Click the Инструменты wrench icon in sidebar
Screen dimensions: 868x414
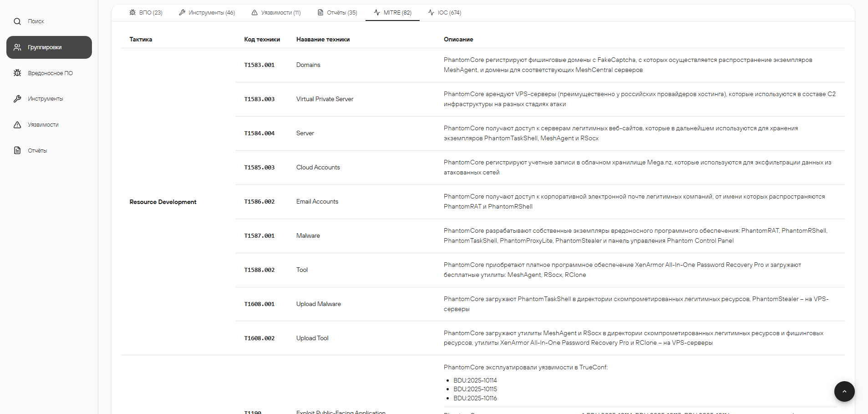coord(17,99)
